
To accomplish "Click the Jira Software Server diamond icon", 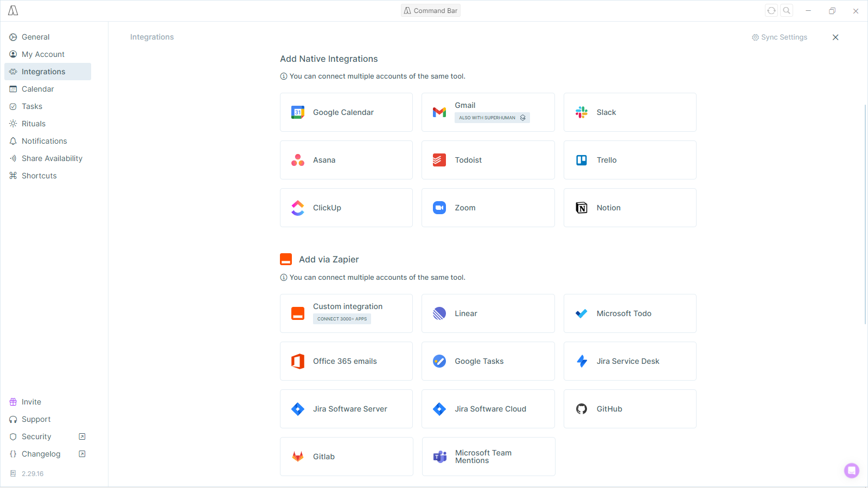I will click(298, 409).
